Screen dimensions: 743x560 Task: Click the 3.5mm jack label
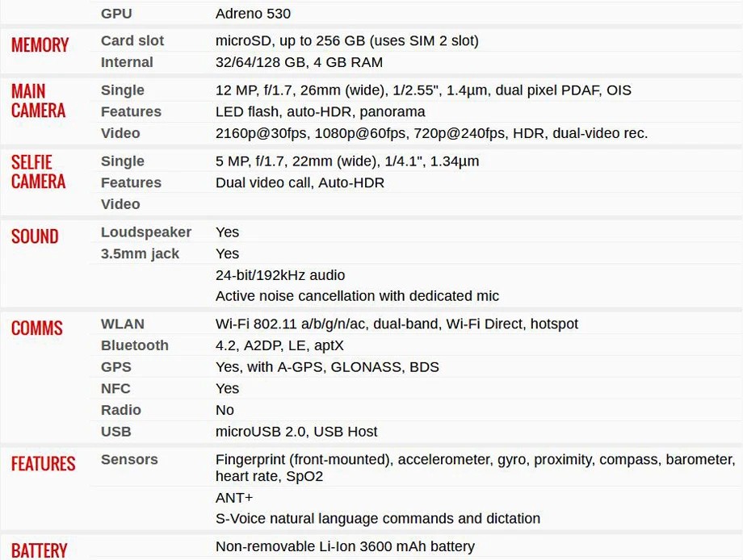[140, 253]
